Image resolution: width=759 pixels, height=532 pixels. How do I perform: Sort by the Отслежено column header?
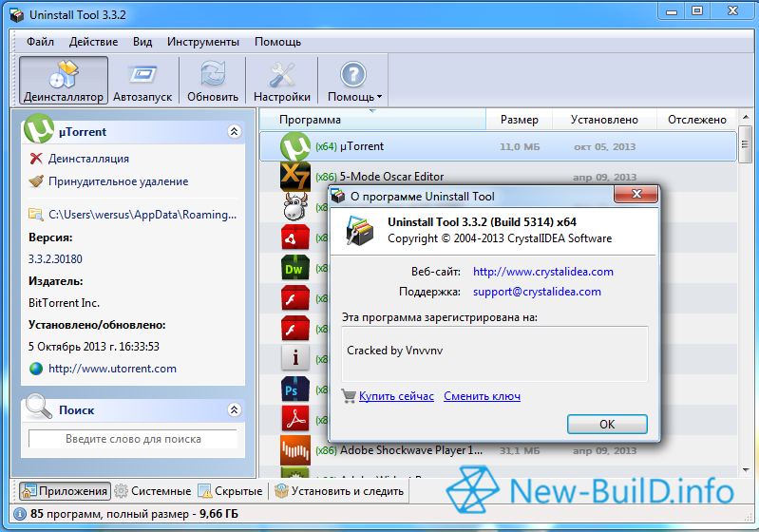(x=696, y=120)
